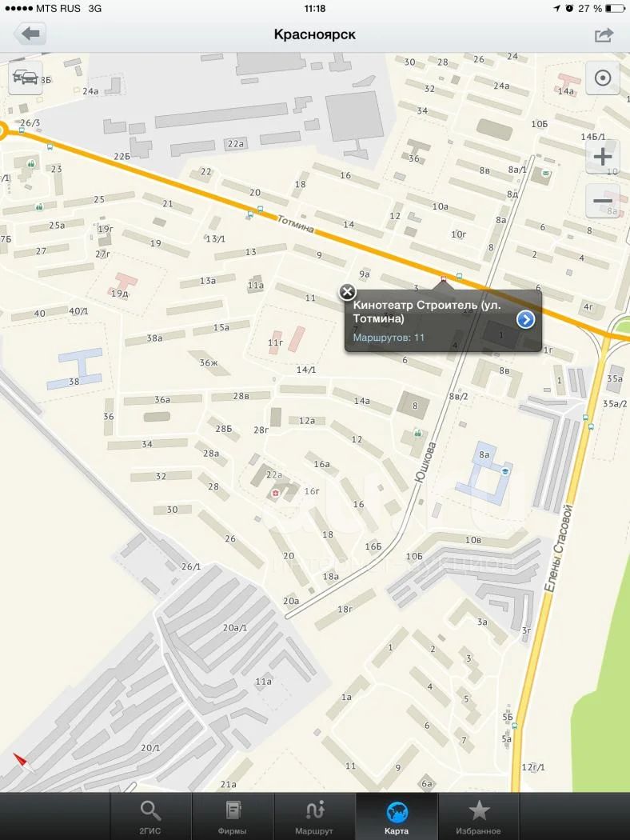Select the school icon near building 8а

point(504,471)
